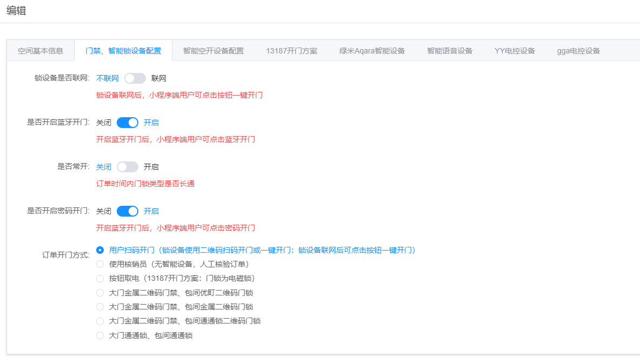The image size is (640, 364).
Task: Select the 按钮取电 radio option
Action: 100,279
